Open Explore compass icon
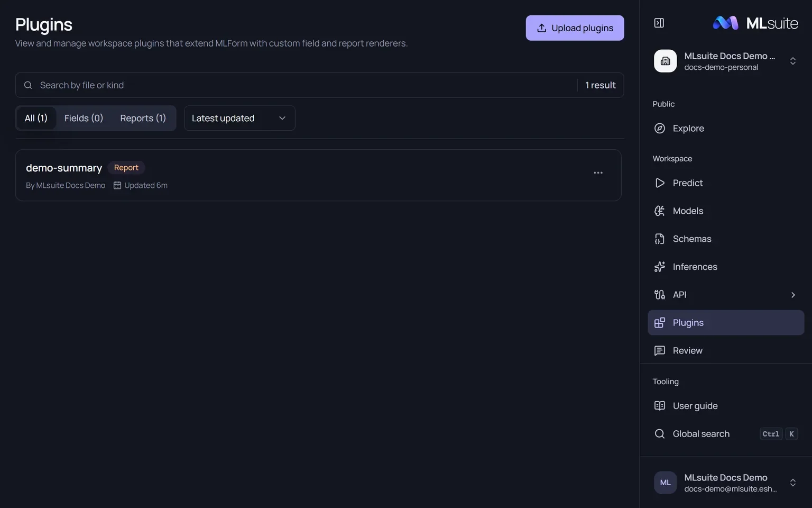The height and width of the screenshot is (508, 812). coord(660,128)
